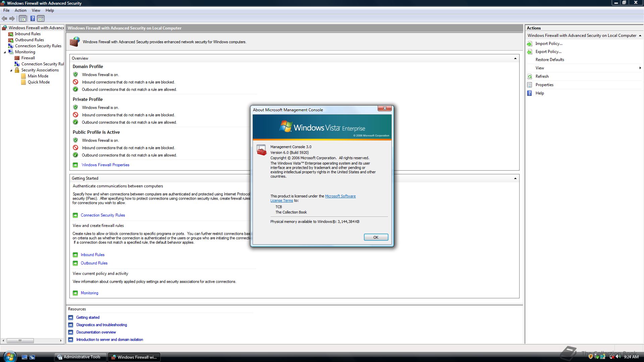Follow the Monitoring link in Getting Started

pos(89,293)
